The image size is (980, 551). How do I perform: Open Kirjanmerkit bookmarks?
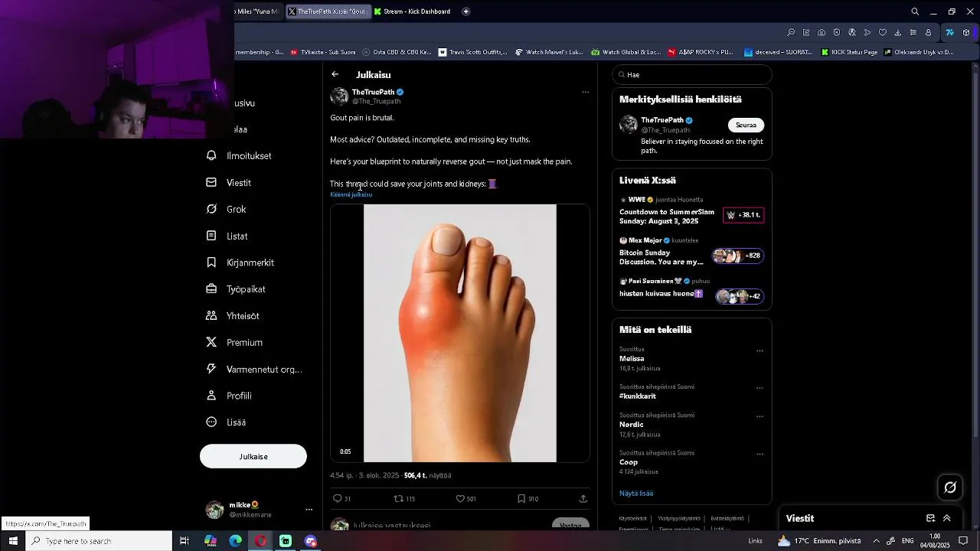tap(240, 262)
